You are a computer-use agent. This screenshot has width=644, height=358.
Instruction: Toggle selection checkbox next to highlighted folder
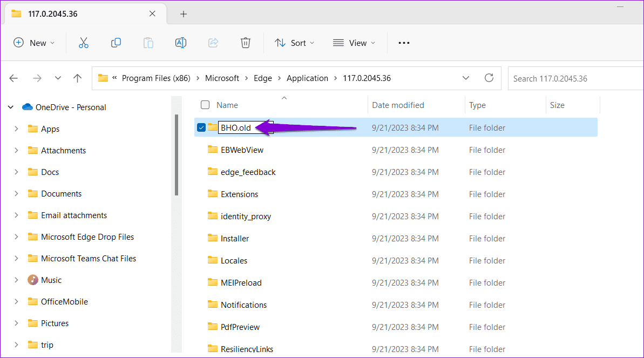click(x=201, y=127)
